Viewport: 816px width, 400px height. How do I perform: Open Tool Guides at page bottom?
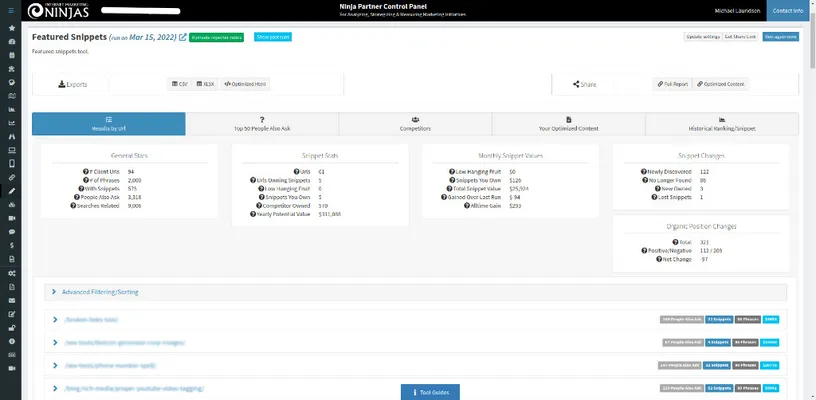[x=436, y=391]
